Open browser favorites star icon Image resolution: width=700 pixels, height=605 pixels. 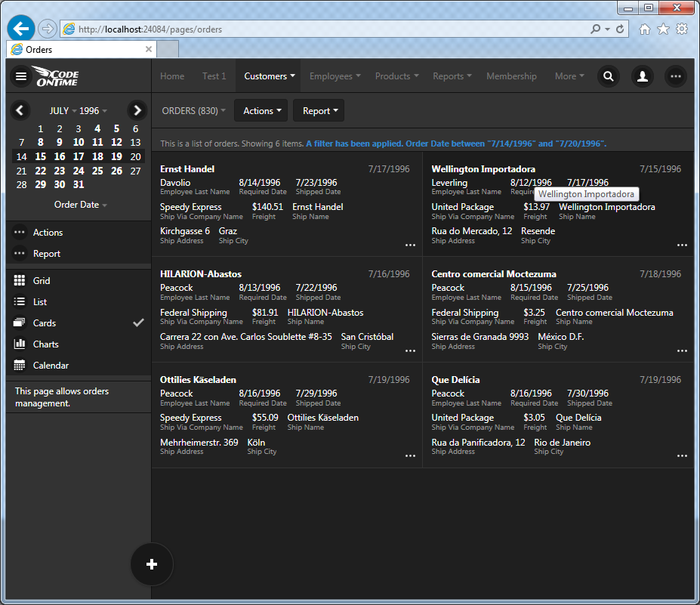point(664,29)
